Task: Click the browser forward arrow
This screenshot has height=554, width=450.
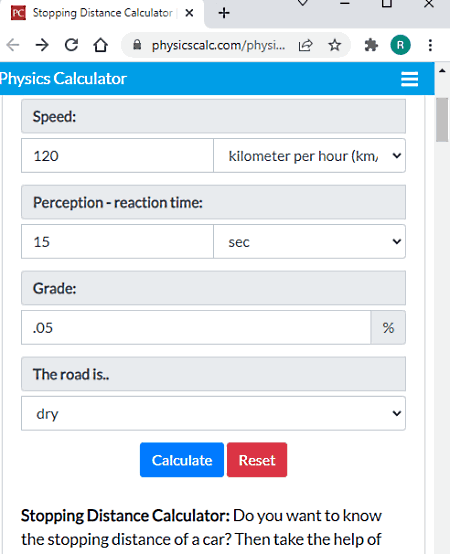Action: pos(42,45)
